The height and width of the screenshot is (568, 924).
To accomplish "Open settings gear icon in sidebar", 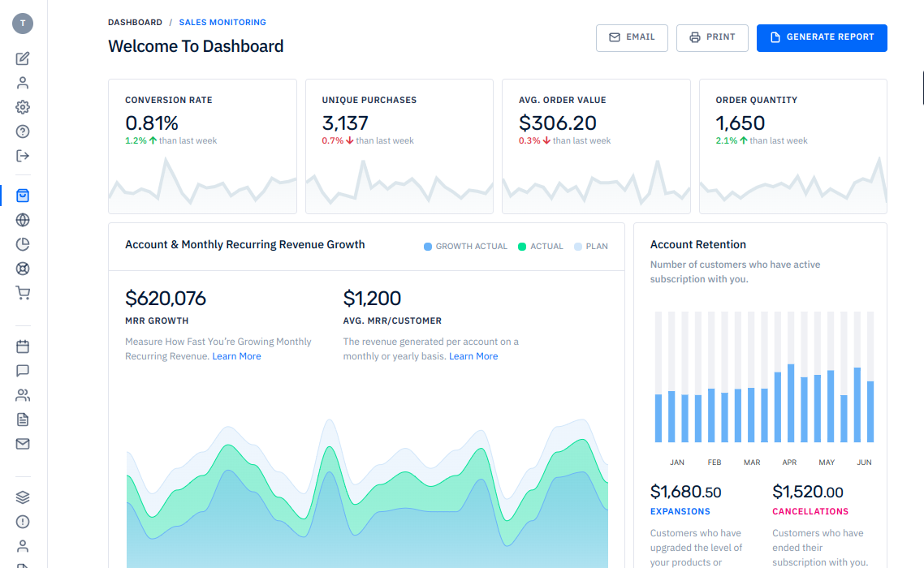I will click(23, 107).
